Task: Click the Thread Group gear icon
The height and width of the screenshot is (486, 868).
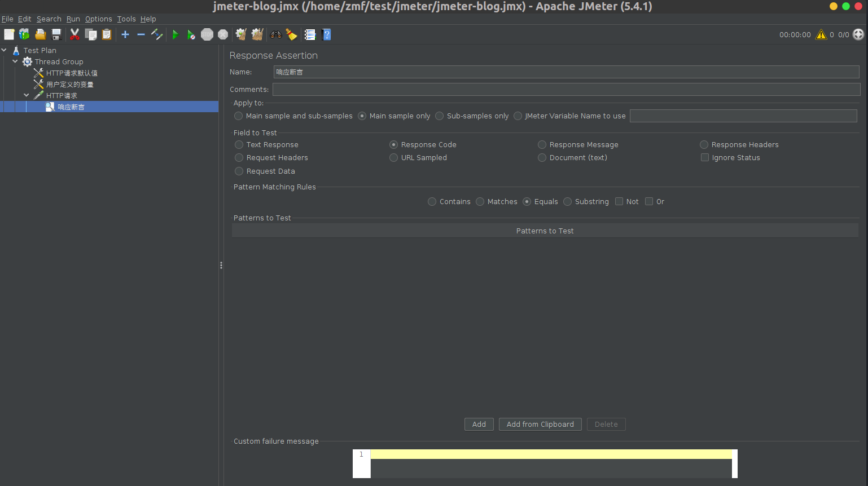Action: (27, 61)
